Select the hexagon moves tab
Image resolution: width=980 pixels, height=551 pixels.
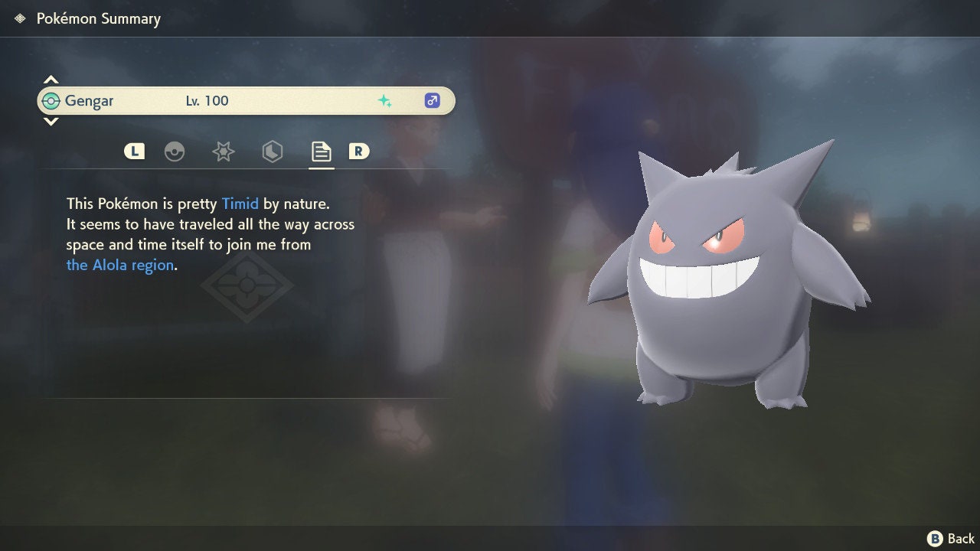[272, 152]
